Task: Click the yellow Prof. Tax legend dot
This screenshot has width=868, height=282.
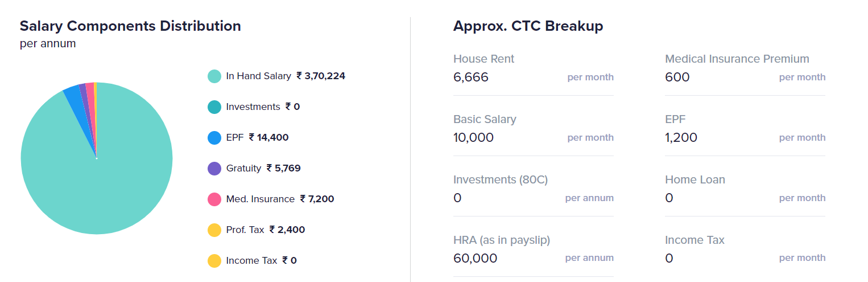Action: tap(214, 230)
